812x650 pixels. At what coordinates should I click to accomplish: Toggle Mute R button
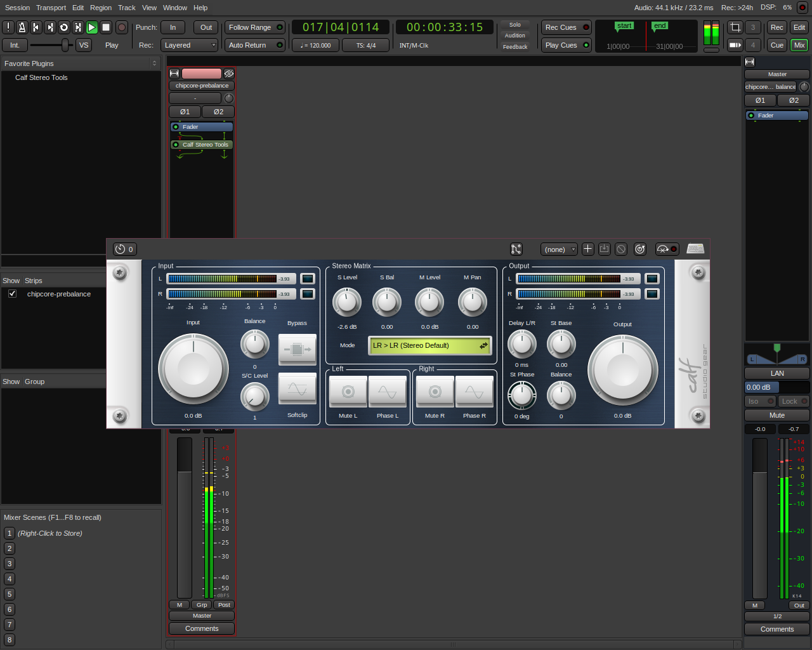tap(435, 392)
